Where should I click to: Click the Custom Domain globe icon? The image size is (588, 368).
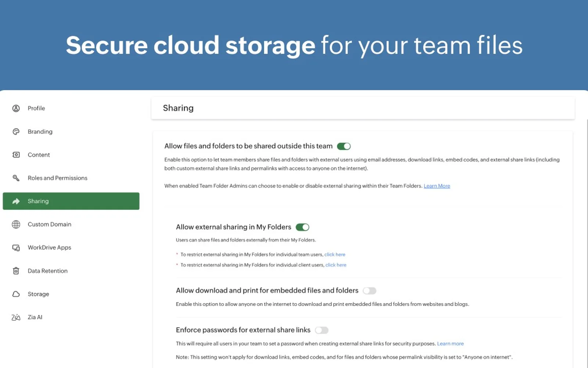click(x=16, y=224)
